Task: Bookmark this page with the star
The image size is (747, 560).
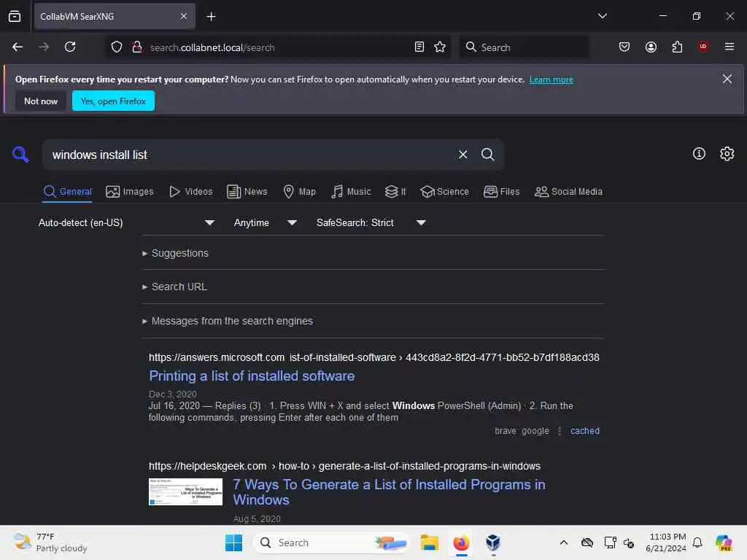Action: pyautogui.click(x=440, y=47)
